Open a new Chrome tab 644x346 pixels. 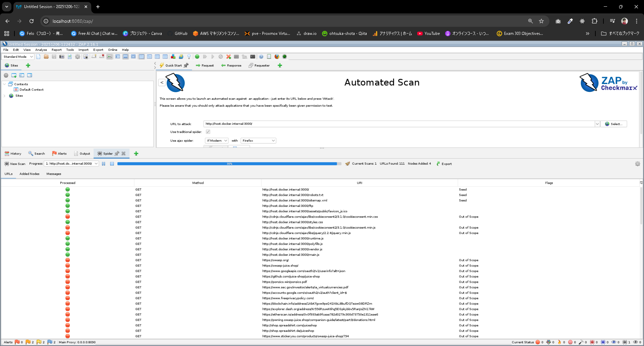click(x=98, y=7)
